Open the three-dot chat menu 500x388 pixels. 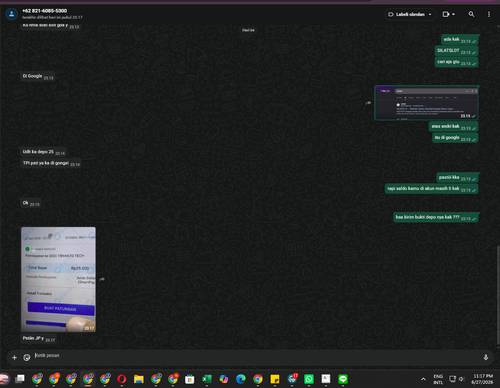tap(489, 14)
